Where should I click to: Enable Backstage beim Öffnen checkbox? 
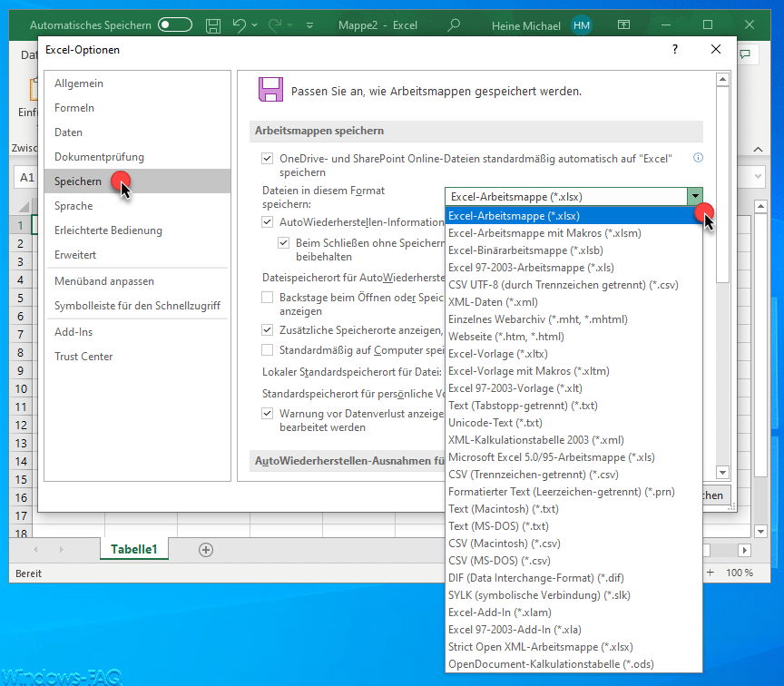tap(268, 298)
